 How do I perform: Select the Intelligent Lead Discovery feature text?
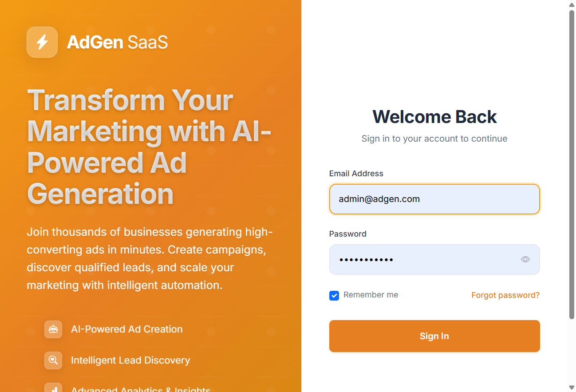click(130, 360)
